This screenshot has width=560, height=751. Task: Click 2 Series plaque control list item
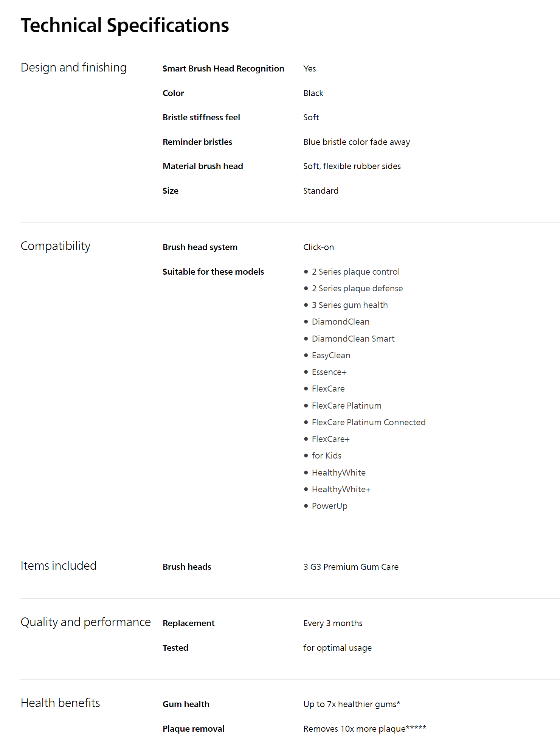point(355,272)
